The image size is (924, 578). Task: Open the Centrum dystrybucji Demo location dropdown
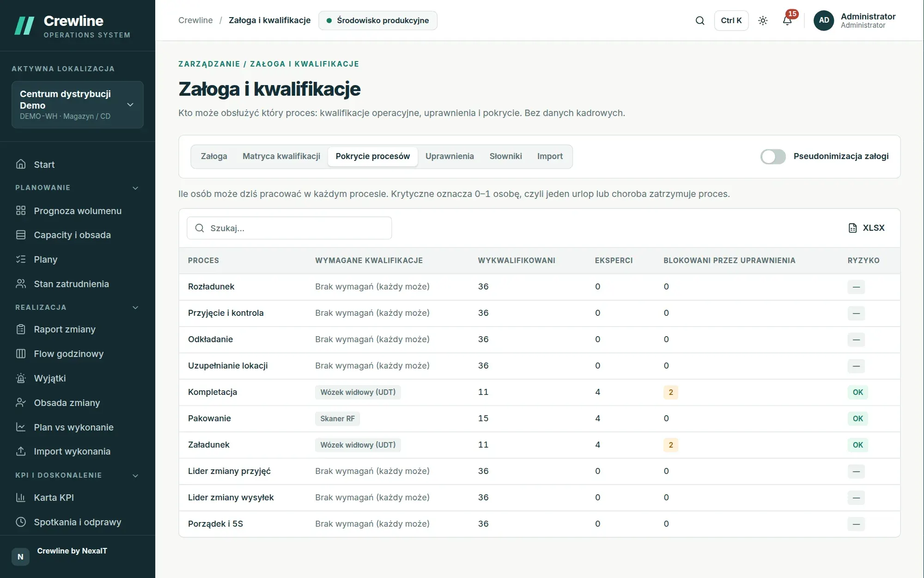click(x=78, y=105)
